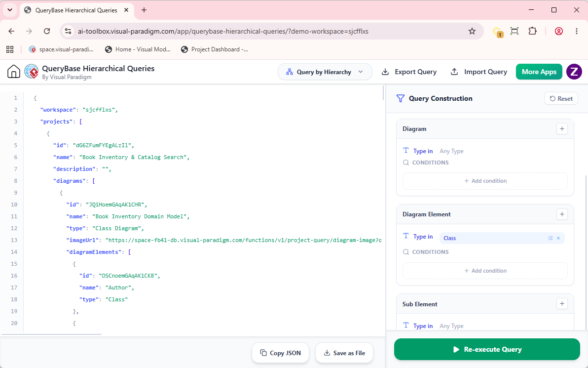Open More Apps
Screen dimensions: 588x368
coord(539,72)
